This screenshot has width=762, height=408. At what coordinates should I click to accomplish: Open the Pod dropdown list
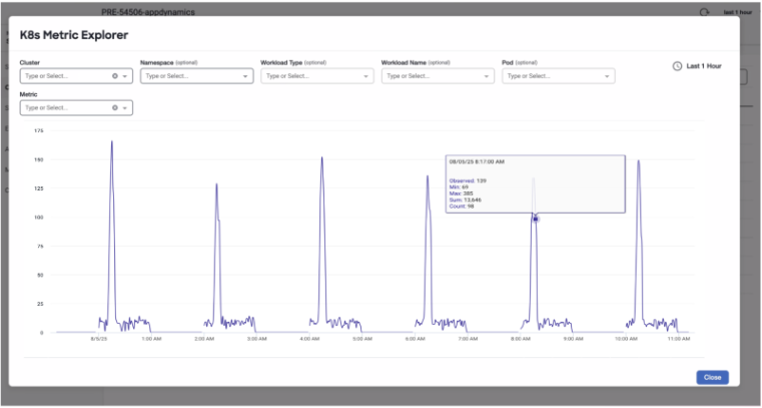coord(557,76)
